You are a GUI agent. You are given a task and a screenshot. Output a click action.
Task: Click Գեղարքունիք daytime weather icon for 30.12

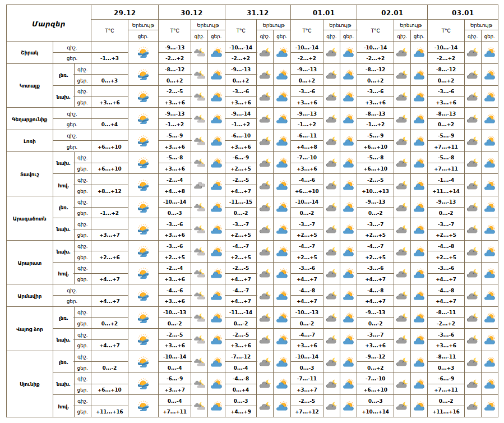[x=216, y=119]
